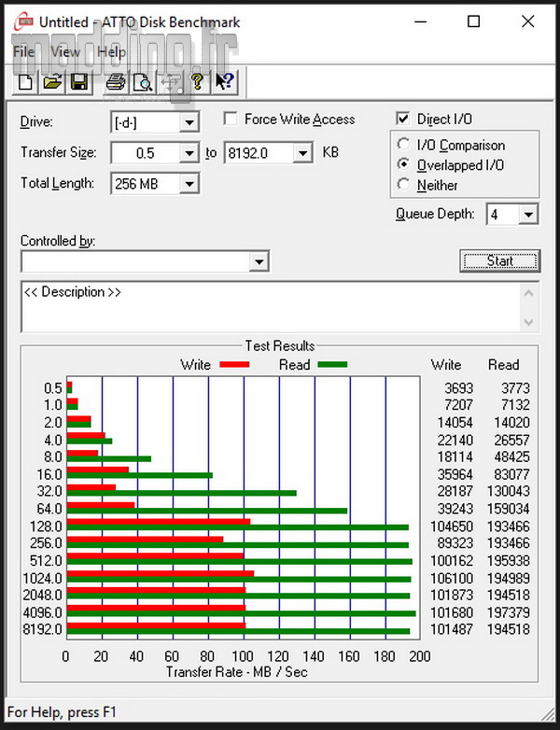Expand the Drive dropdown
The image size is (560, 730).
189,123
